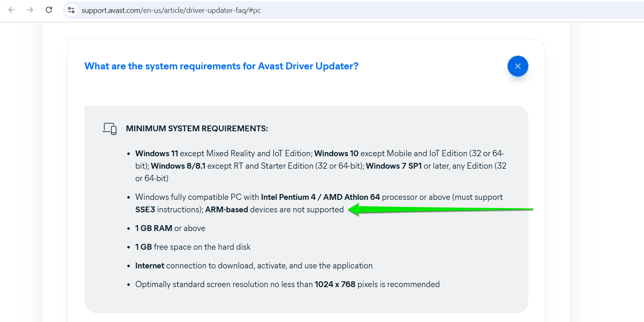View site information icon in address bar
The image size is (644, 322).
point(71,10)
